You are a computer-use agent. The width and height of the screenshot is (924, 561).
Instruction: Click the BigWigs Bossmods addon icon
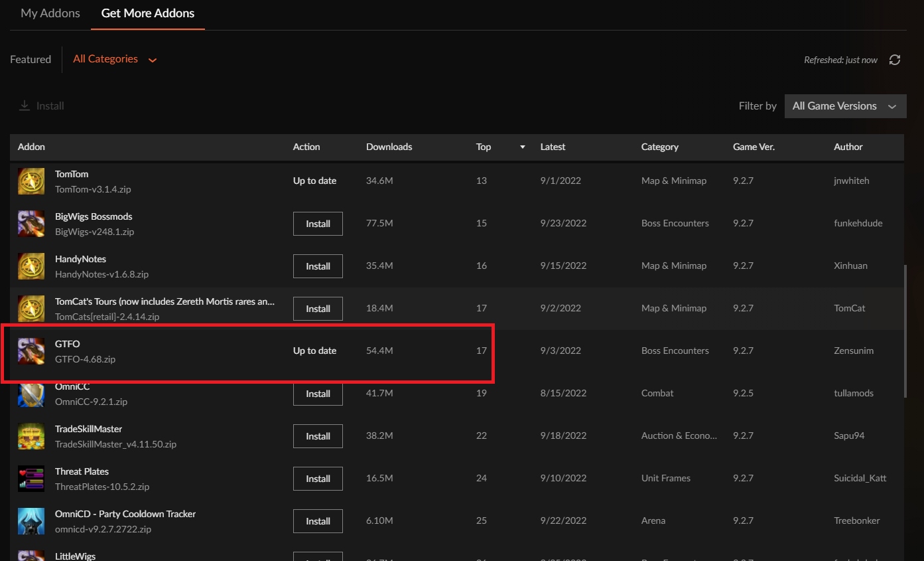(x=31, y=224)
